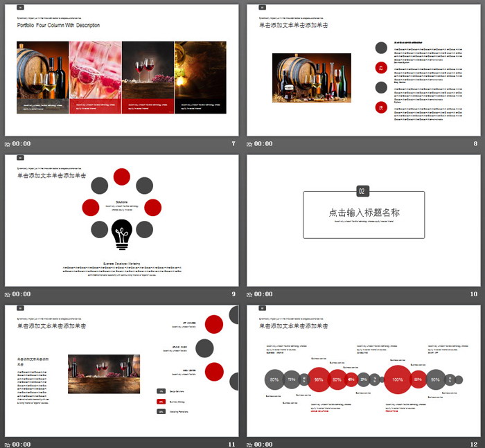The image size is (485, 448).
Task: Click the large red 100% circle on slide 12
Action: (398, 379)
